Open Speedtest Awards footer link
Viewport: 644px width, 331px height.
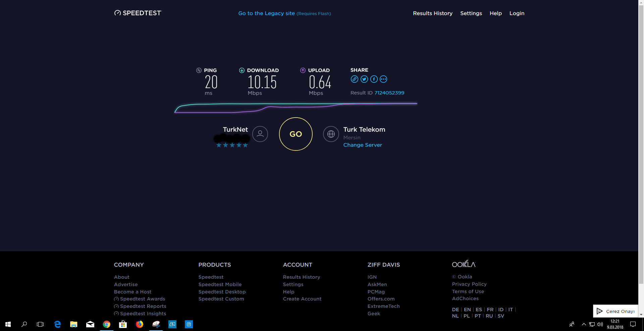[x=140, y=299]
